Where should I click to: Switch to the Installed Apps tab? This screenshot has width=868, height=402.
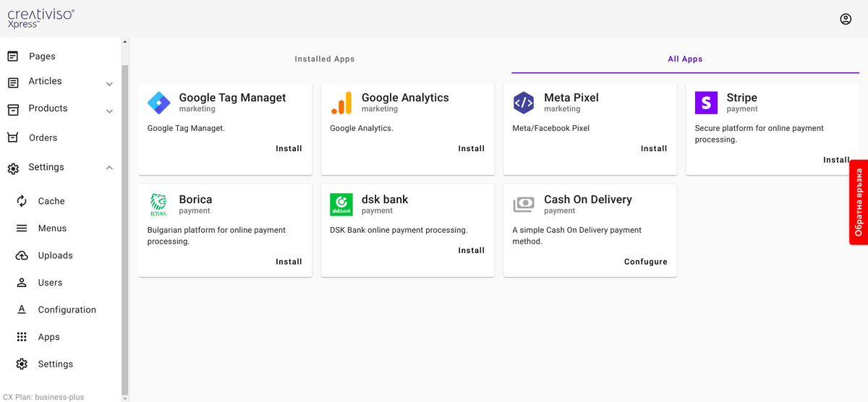324,59
